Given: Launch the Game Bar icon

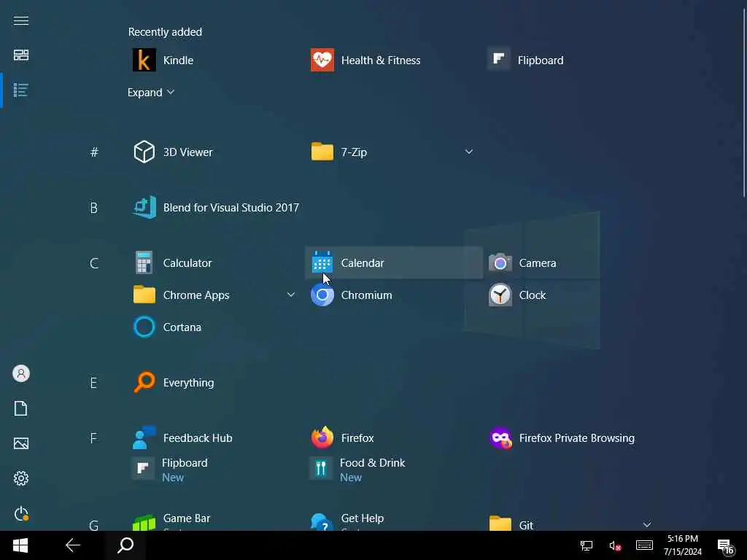Looking at the screenshot, I should point(144,523).
